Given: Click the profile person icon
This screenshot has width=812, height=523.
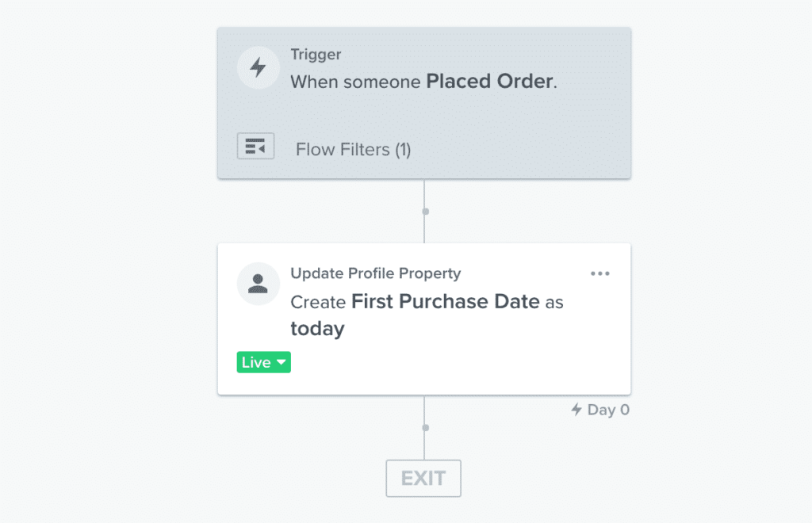Looking at the screenshot, I should click(x=258, y=284).
